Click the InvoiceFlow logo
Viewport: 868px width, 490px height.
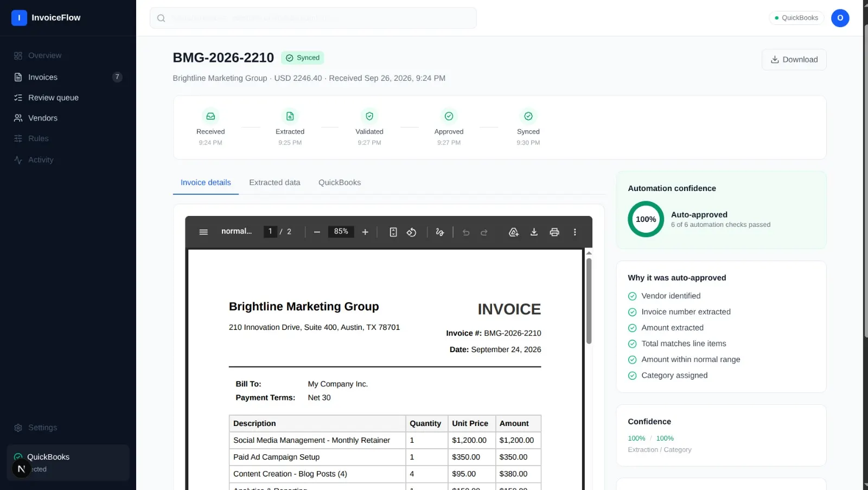coord(46,18)
